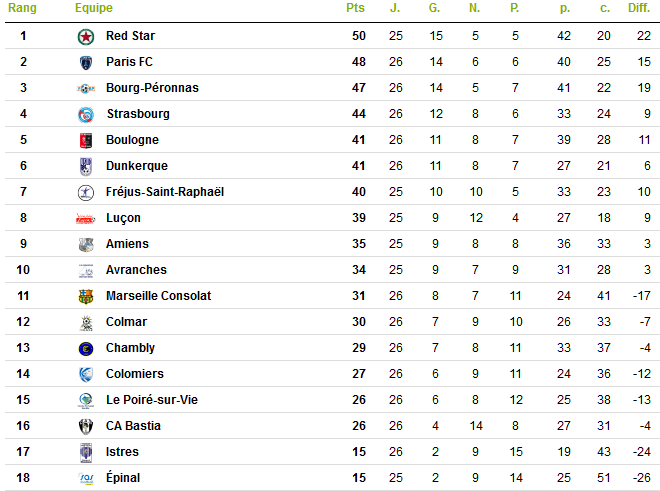Viewport: 660px width, 491px height.
Task: Open the Fréjus-Saint-Raphaël team link
Action: tap(165, 192)
